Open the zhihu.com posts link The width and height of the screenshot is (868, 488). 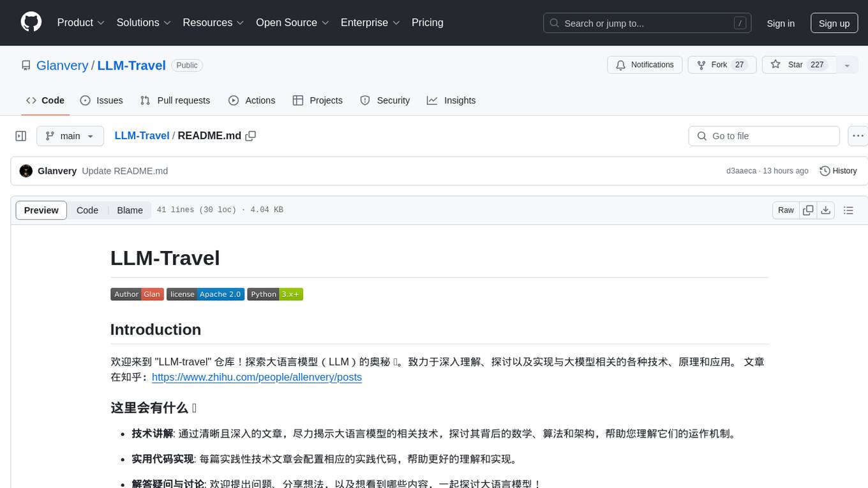coord(257,377)
